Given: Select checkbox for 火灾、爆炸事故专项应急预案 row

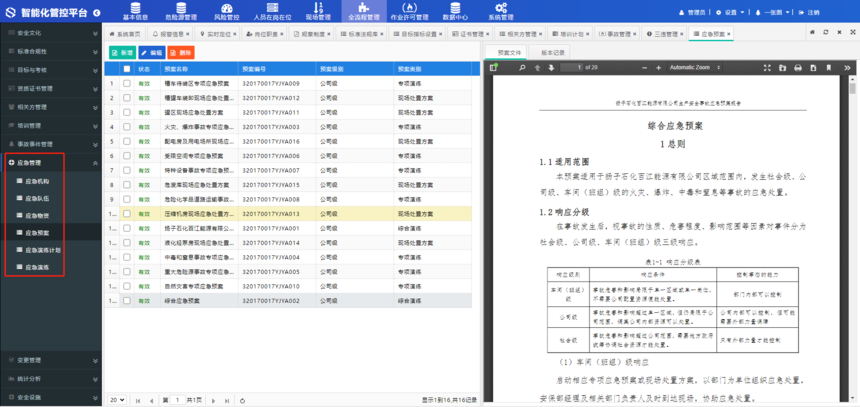Looking at the screenshot, I should pos(126,127).
